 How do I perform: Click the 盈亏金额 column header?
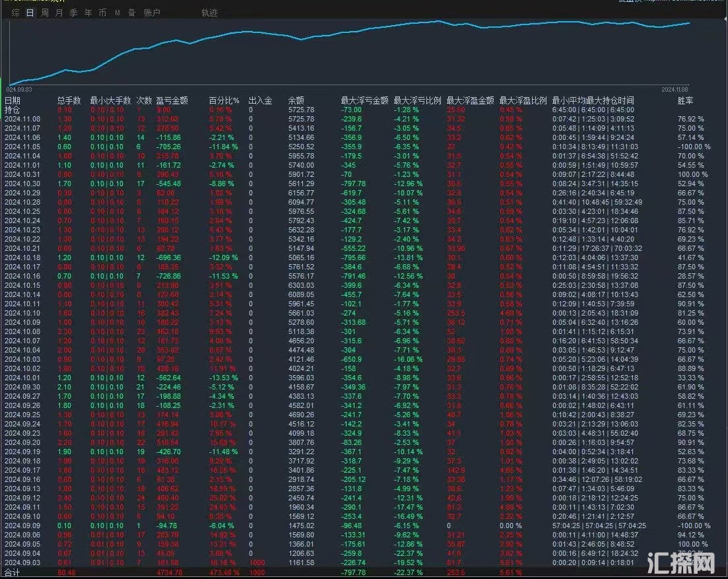(x=172, y=101)
